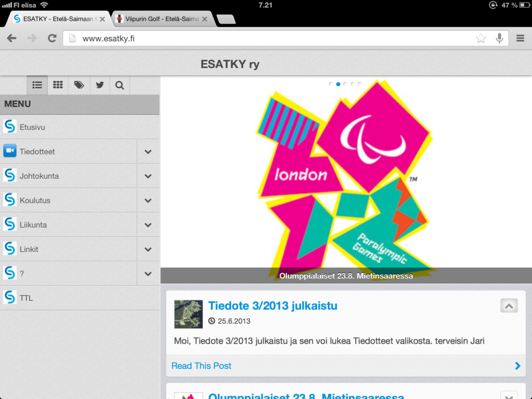The height and width of the screenshot is (399, 532).
Task: Select Etusivu in the MENU
Action: [x=31, y=126]
